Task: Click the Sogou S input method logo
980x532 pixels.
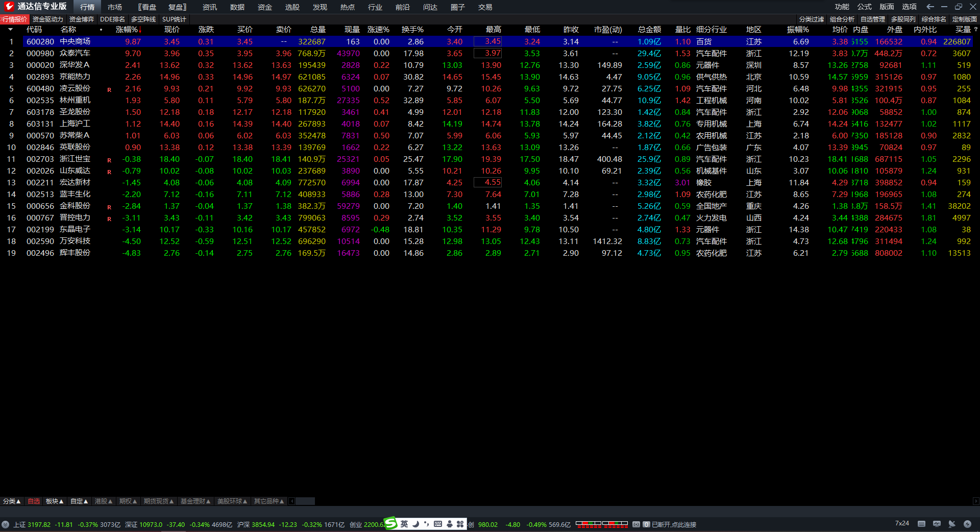Action: [390, 523]
